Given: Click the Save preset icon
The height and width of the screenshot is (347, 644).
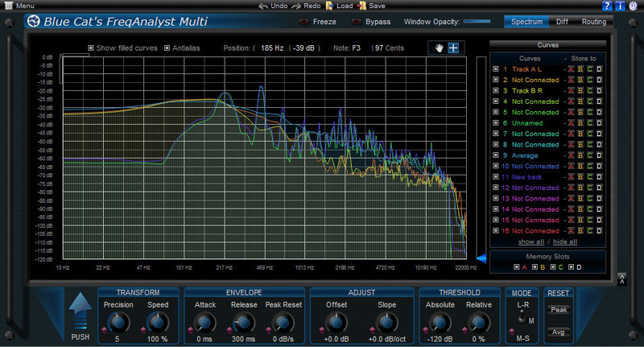Looking at the screenshot, I should click(362, 6).
